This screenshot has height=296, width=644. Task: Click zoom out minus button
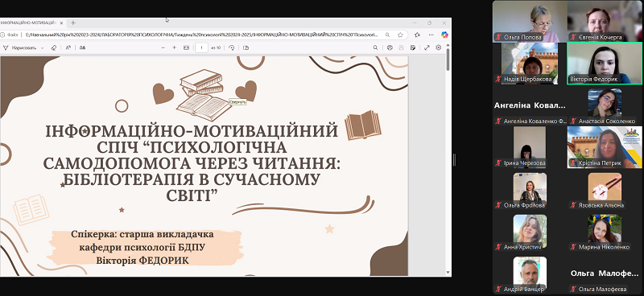[163, 47]
